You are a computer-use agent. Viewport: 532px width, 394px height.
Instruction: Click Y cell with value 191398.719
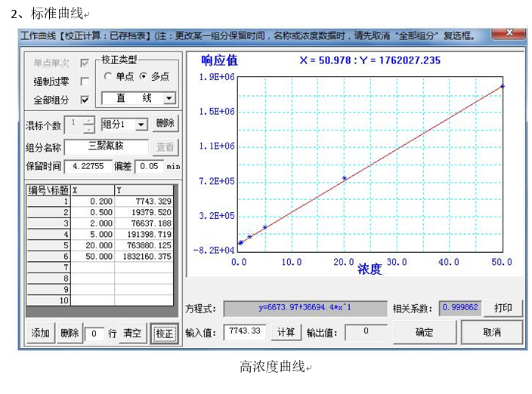144,235
